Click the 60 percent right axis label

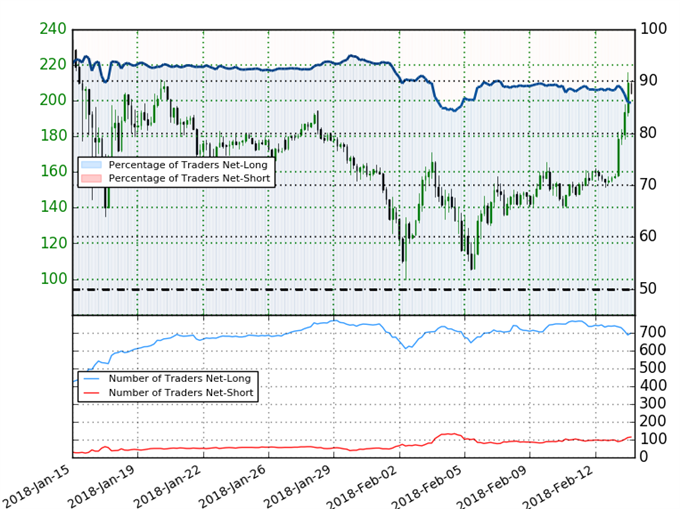(x=648, y=236)
